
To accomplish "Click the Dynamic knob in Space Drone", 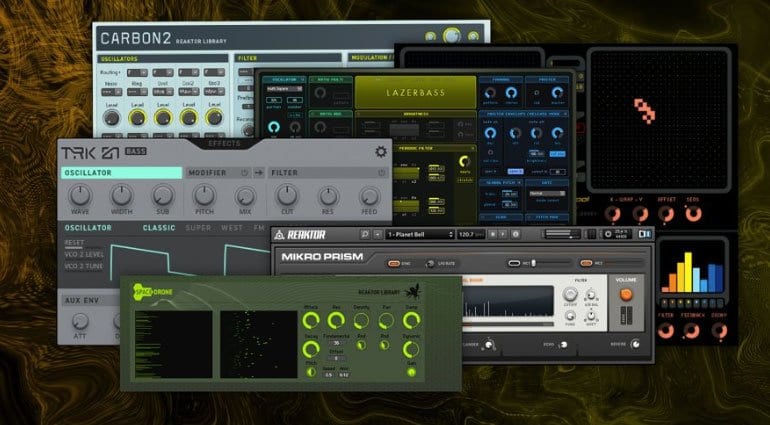I will click(x=411, y=349).
